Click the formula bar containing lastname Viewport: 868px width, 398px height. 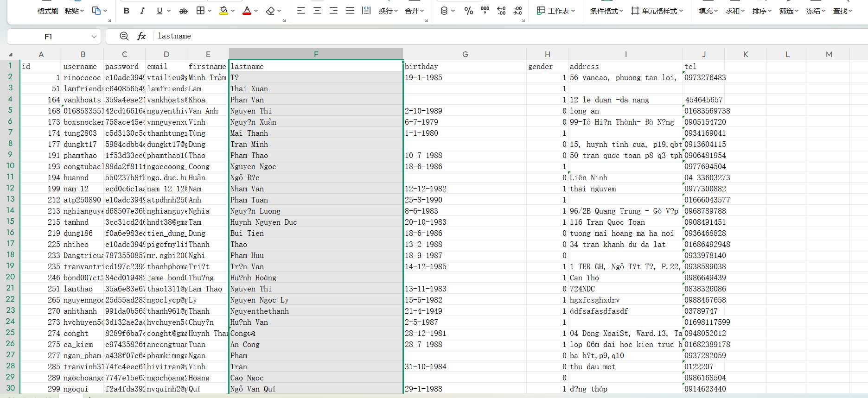487,36
